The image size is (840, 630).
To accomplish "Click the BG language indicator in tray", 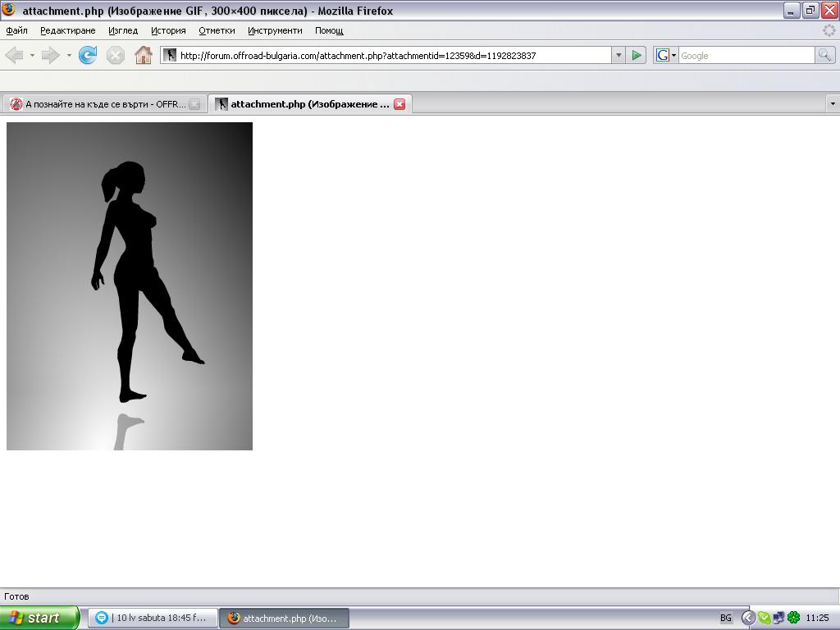I will pos(726,618).
